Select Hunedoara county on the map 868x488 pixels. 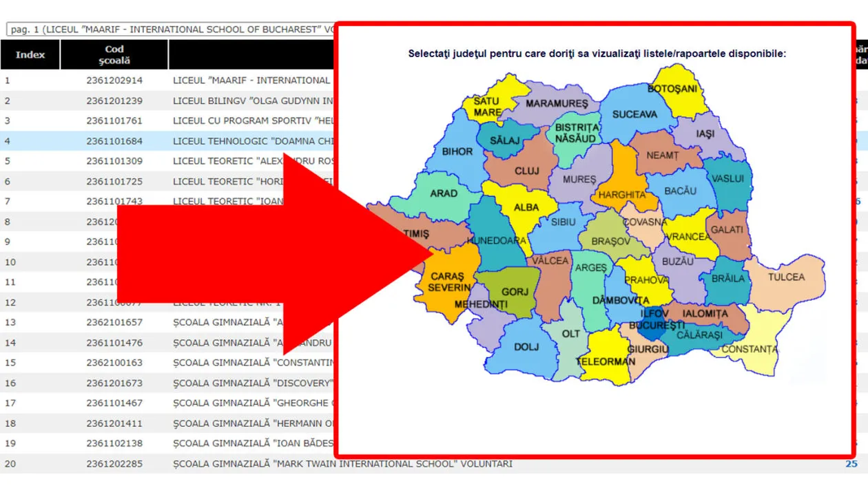[496, 241]
